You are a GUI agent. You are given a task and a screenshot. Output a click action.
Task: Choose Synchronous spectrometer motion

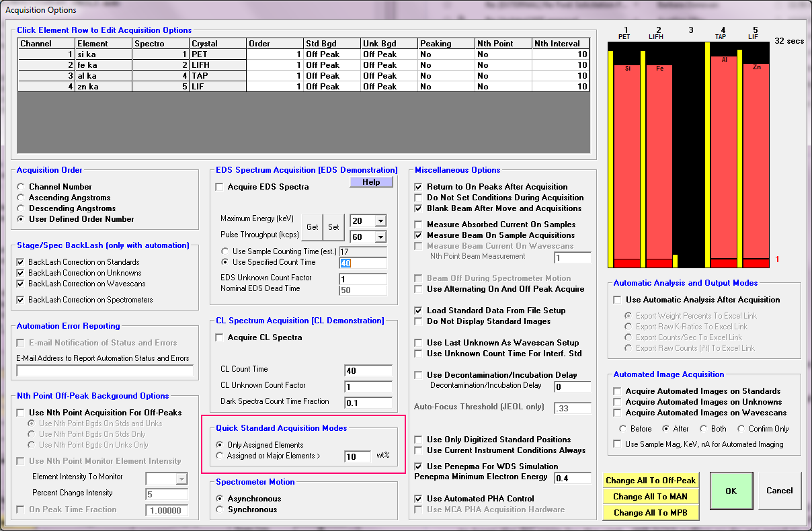(220, 509)
